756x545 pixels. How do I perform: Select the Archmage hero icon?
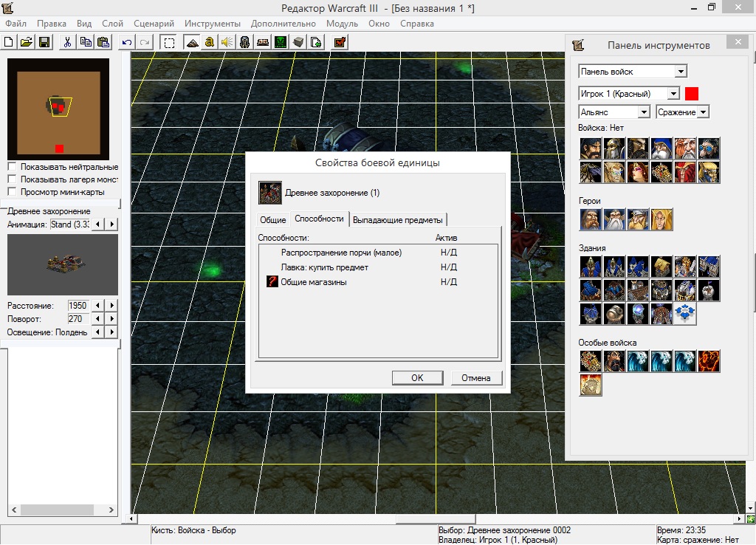[614, 219]
